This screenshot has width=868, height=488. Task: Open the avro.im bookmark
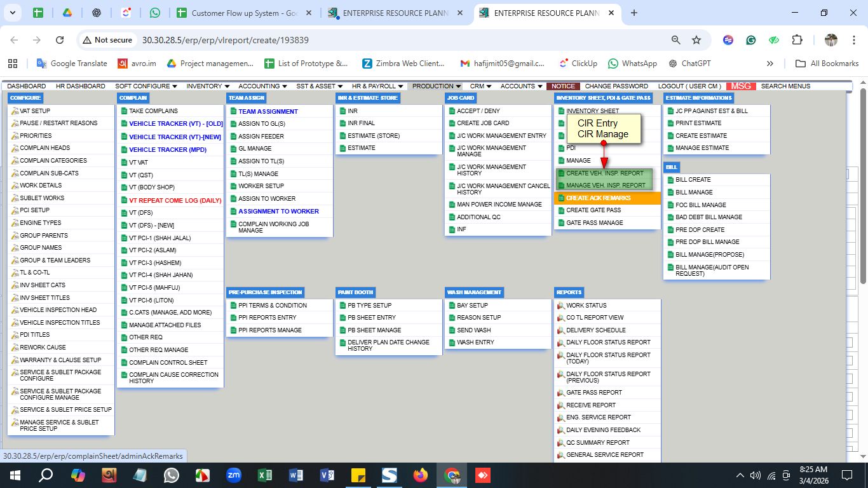tap(137, 64)
